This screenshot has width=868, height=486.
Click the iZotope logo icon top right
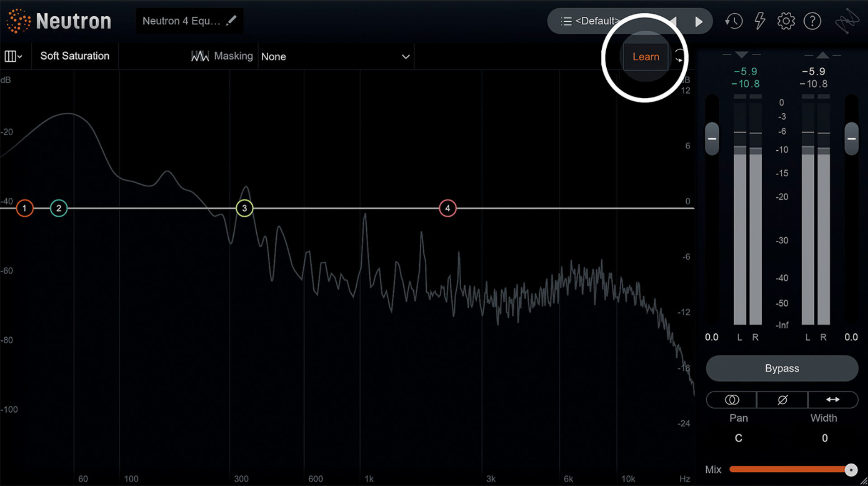click(x=849, y=21)
